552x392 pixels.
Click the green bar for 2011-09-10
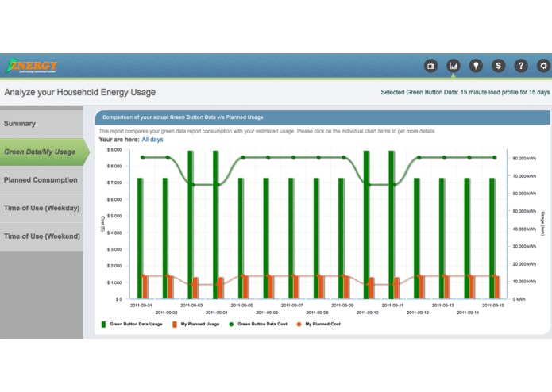click(x=366, y=225)
